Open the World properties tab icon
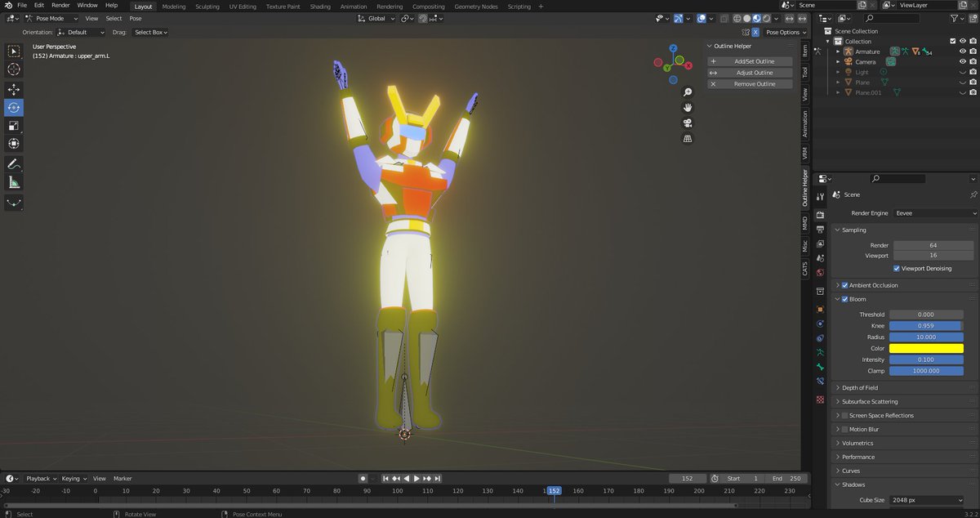The height and width of the screenshot is (518, 980). 820,272
